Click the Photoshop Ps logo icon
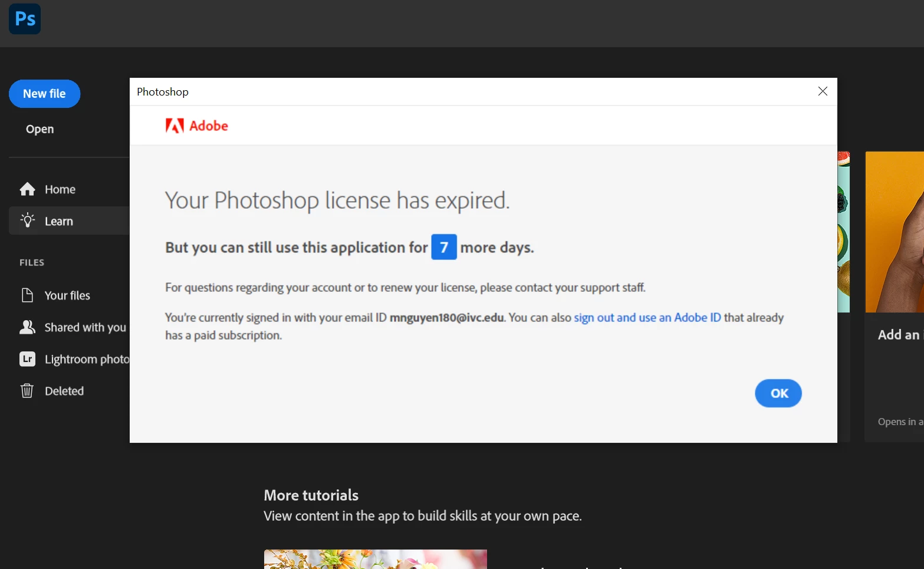This screenshot has height=569, width=924. 25,19
